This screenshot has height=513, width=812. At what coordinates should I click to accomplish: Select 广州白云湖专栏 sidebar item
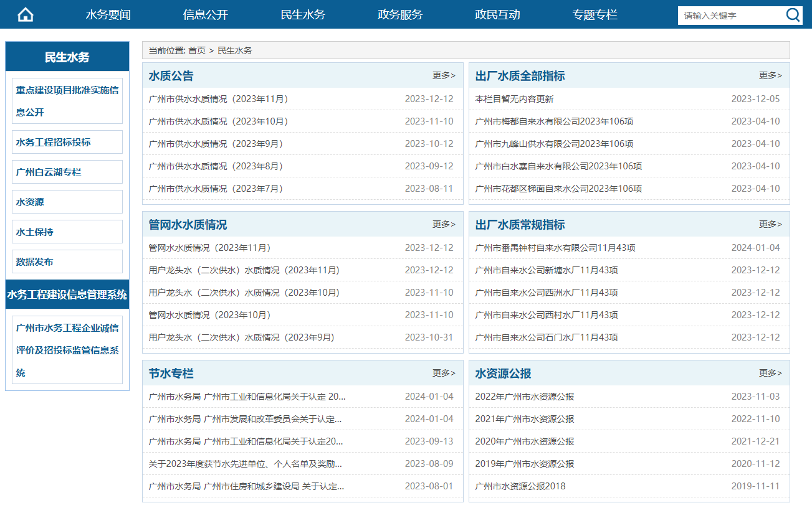click(x=49, y=172)
